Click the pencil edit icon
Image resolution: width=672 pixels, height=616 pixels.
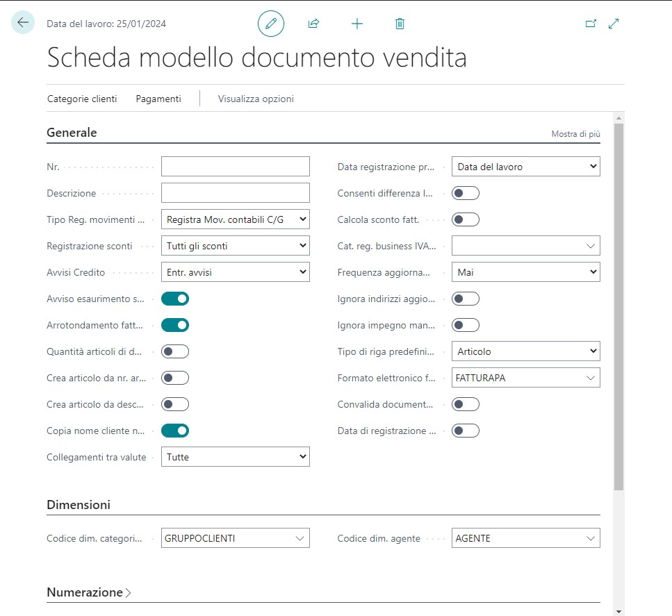click(x=271, y=24)
